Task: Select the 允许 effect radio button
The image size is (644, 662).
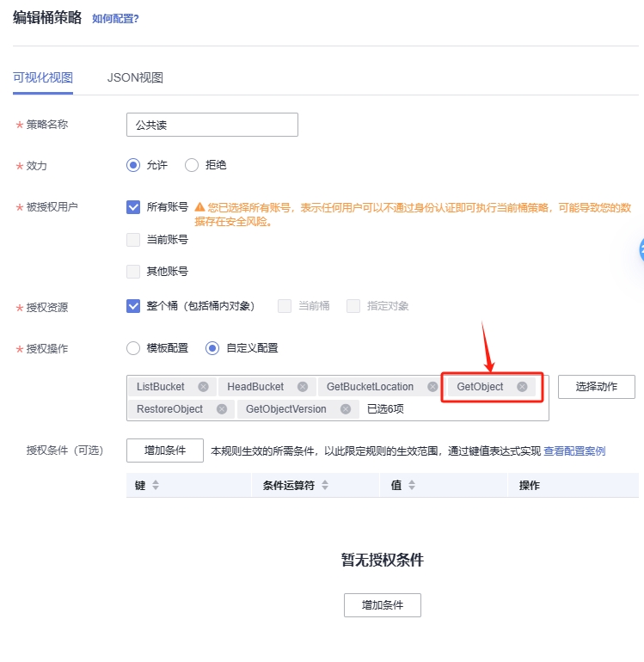Action: pyautogui.click(x=133, y=165)
